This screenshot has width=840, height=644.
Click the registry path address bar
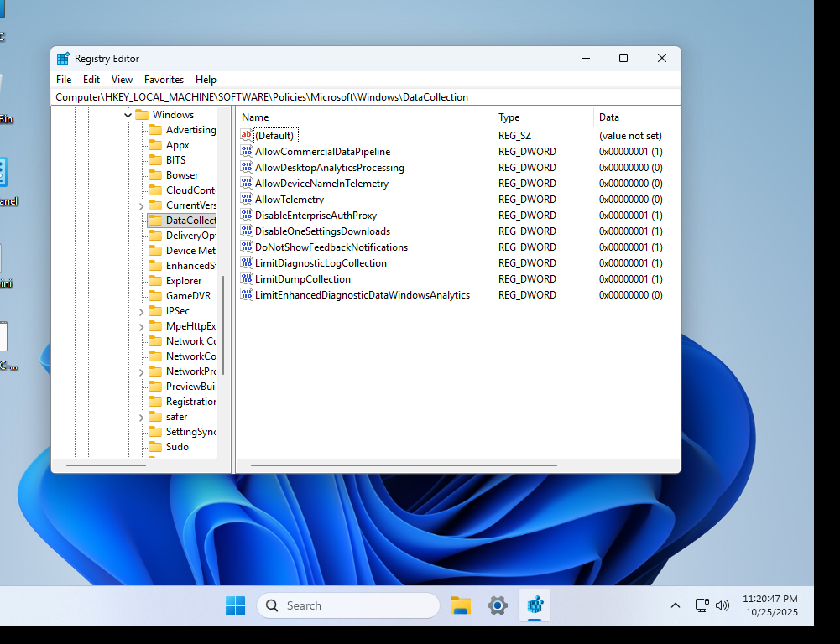[x=367, y=97]
